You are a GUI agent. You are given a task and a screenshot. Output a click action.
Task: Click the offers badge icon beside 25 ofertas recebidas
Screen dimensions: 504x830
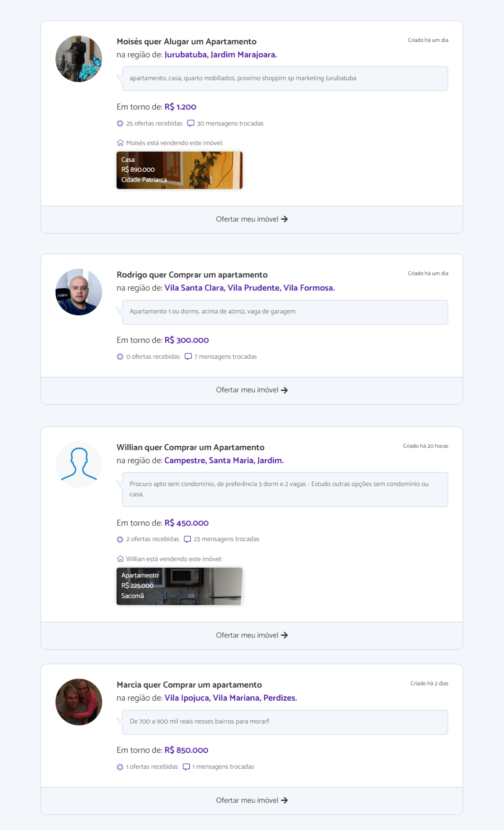(120, 123)
